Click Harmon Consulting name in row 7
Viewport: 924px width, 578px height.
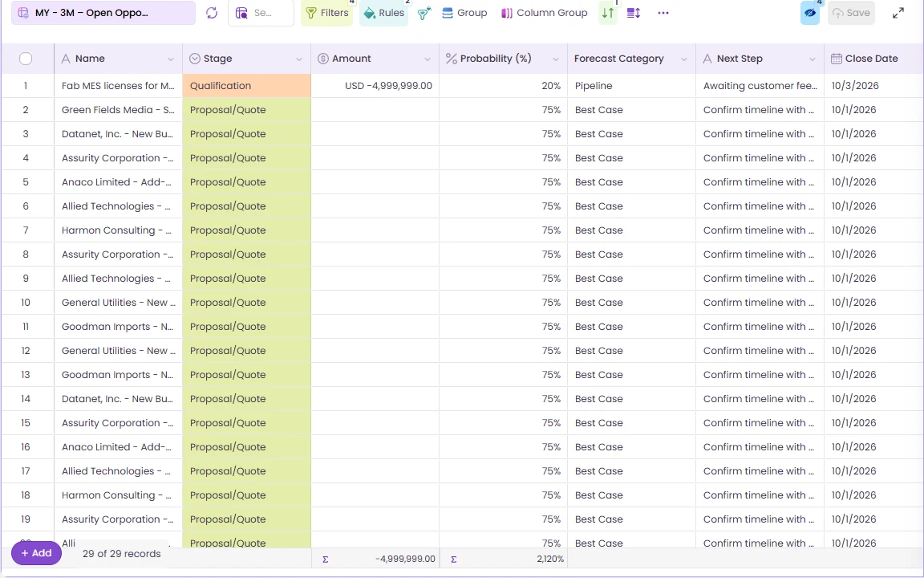coord(119,230)
